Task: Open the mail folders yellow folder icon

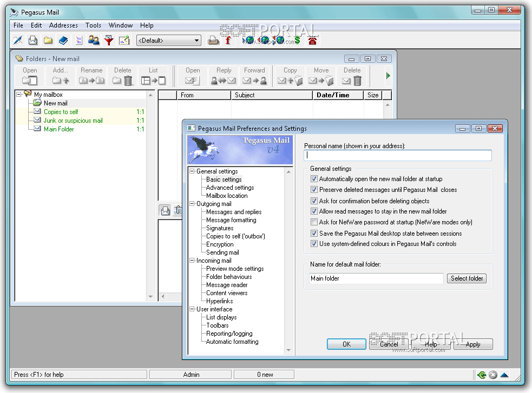Action: click(48, 41)
